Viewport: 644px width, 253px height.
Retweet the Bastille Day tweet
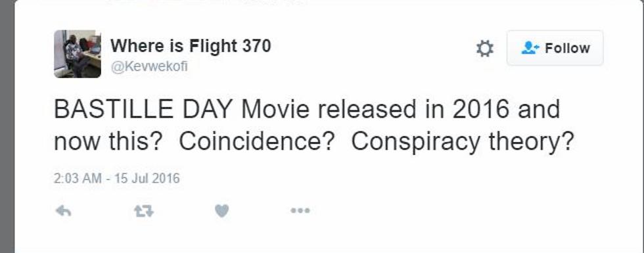144,211
